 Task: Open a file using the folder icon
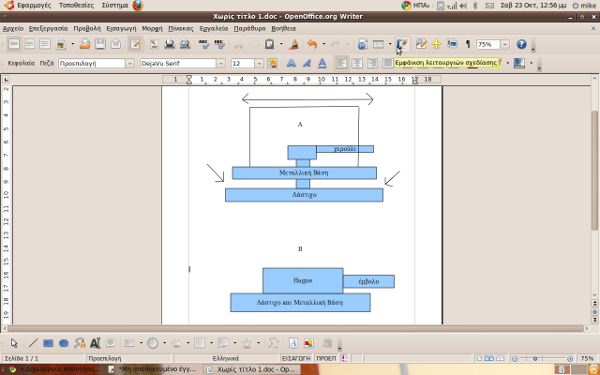(x=85, y=44)
